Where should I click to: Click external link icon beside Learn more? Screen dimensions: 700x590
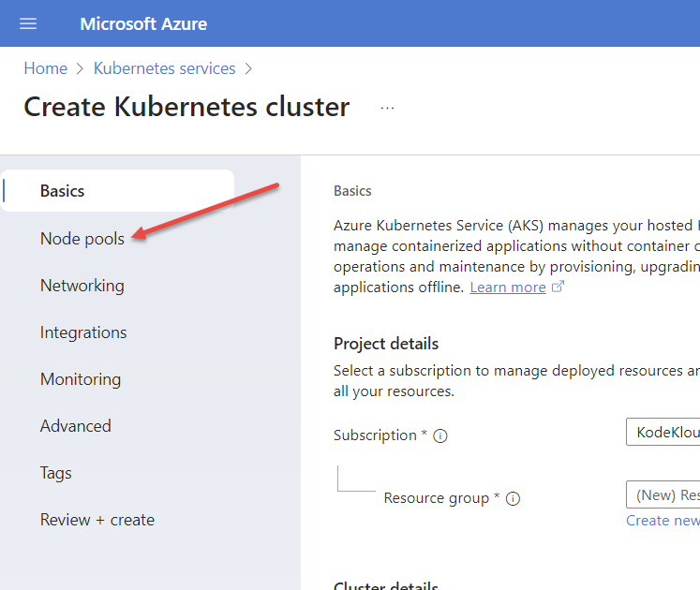(x=558, y=288)
